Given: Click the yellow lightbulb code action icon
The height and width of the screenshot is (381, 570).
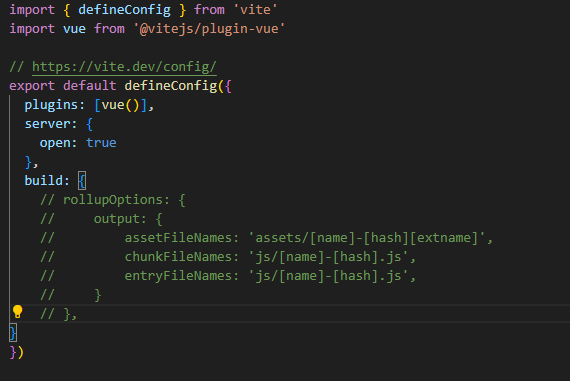Looking at the screenshot, I should (x=17, y=312).
